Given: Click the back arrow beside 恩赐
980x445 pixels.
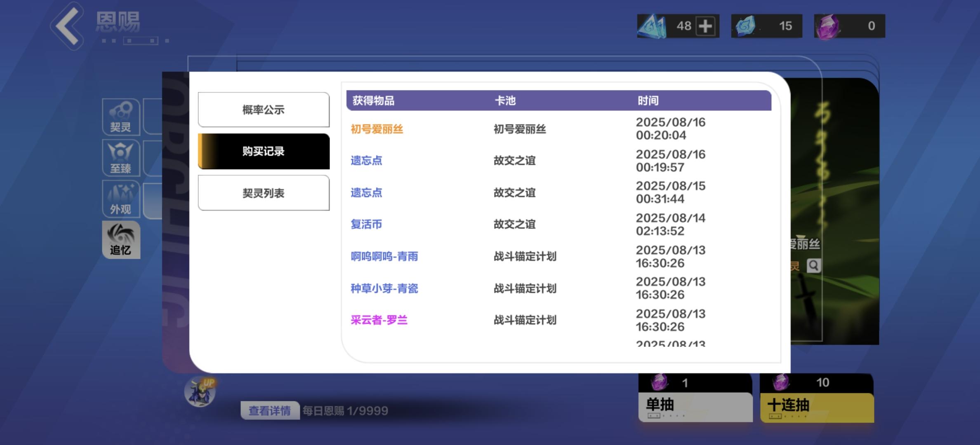Looking at the screenshot, I should click(x=67, y=26).
